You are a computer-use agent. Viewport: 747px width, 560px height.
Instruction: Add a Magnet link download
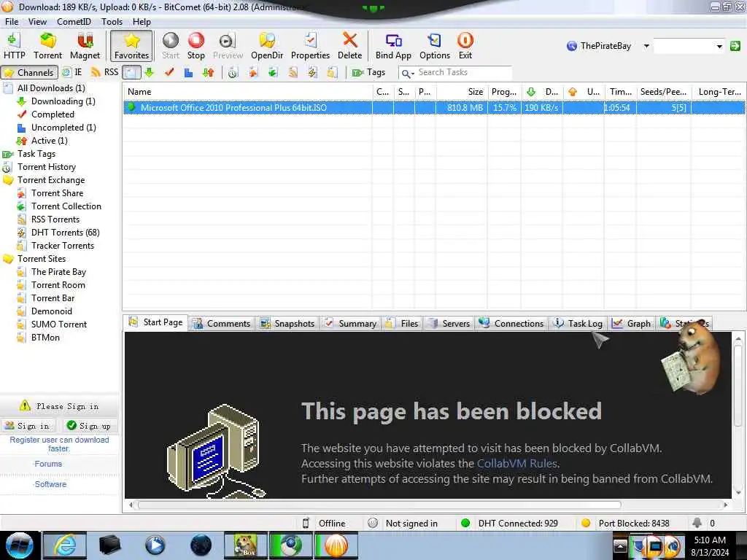click(x=85, y=46)
